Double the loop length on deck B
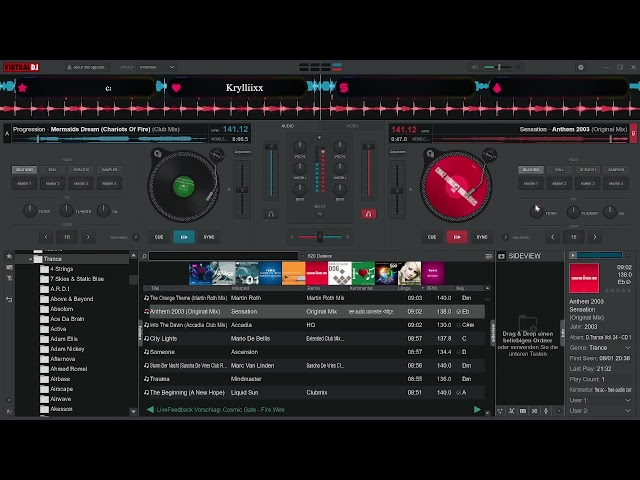The height and width of the screenshot is (480, 640). [595, 237]
